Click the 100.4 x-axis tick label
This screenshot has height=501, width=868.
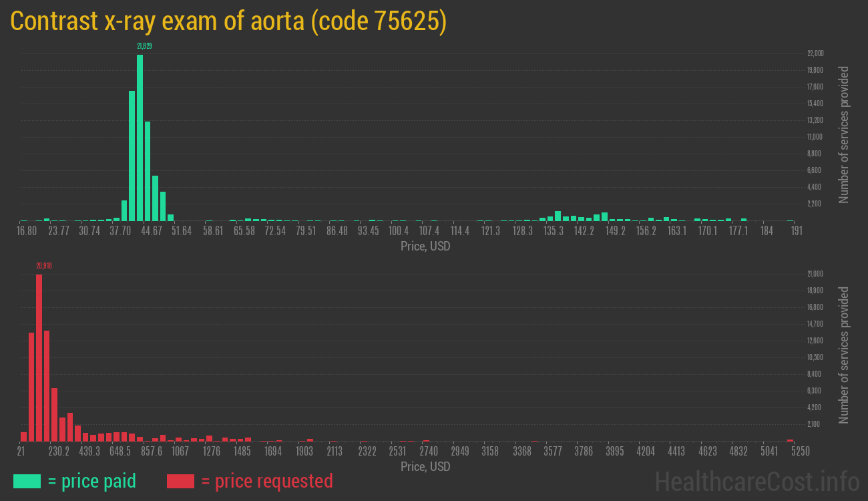399,231
